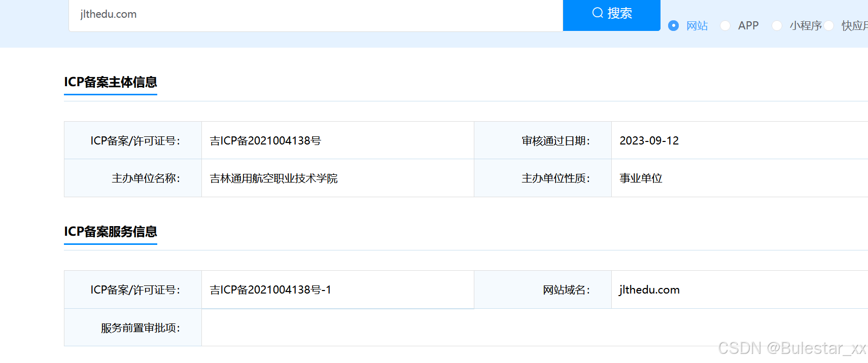Image resolution: width=868 pixels, height=363 pixels.
Task: Click the 审核通过日期 label cell
Action: [543, 140]
